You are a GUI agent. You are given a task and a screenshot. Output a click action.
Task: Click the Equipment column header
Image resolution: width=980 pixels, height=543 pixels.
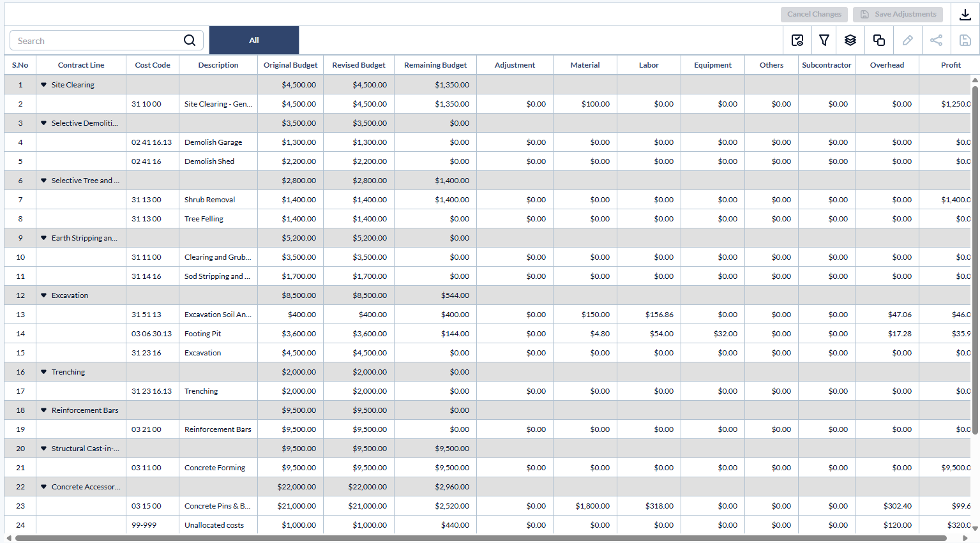point(712,65)
